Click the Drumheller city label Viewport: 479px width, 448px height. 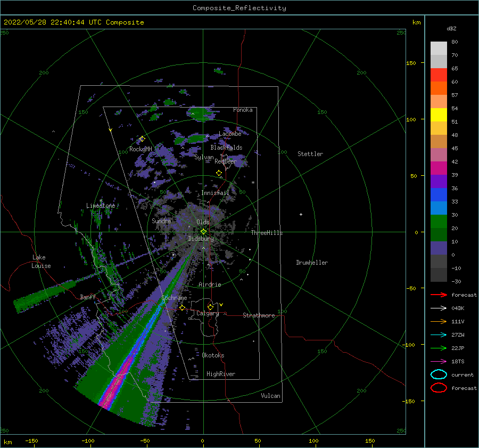(312, 263)
